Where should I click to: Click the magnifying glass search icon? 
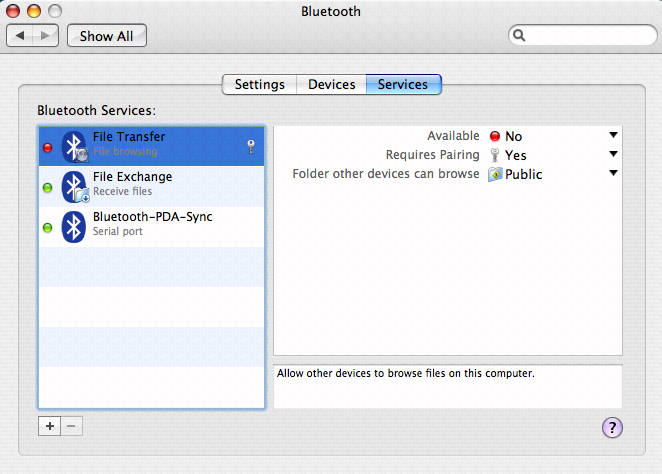pyautogui.click(x=519, y=35)
